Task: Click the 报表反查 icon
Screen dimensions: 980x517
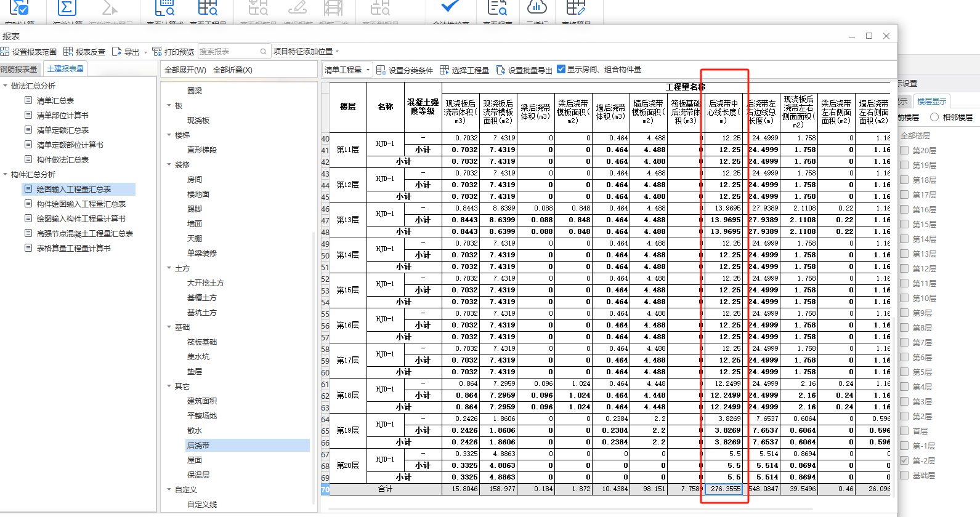Action: [68, 52]
